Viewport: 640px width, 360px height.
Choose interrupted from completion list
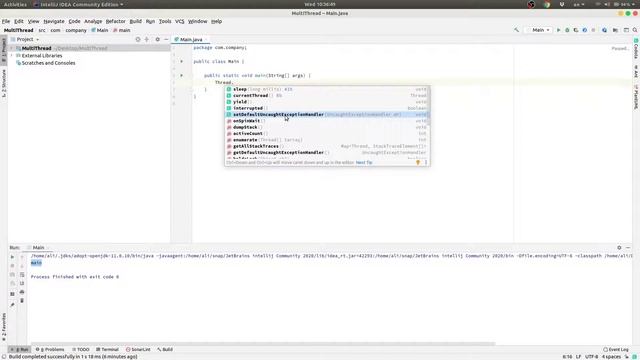tap(327, 108)
